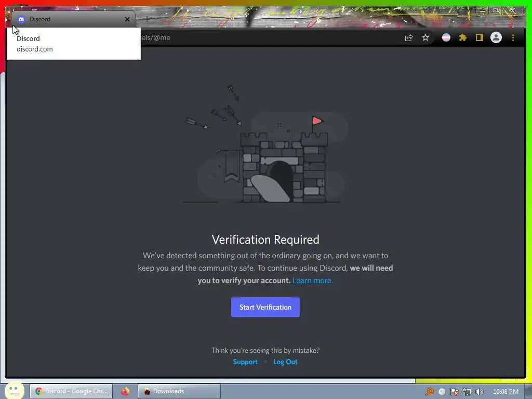Screen dimensions: 532x399
Task: Open the Downloads taskbar window
Action: [179, 391]
